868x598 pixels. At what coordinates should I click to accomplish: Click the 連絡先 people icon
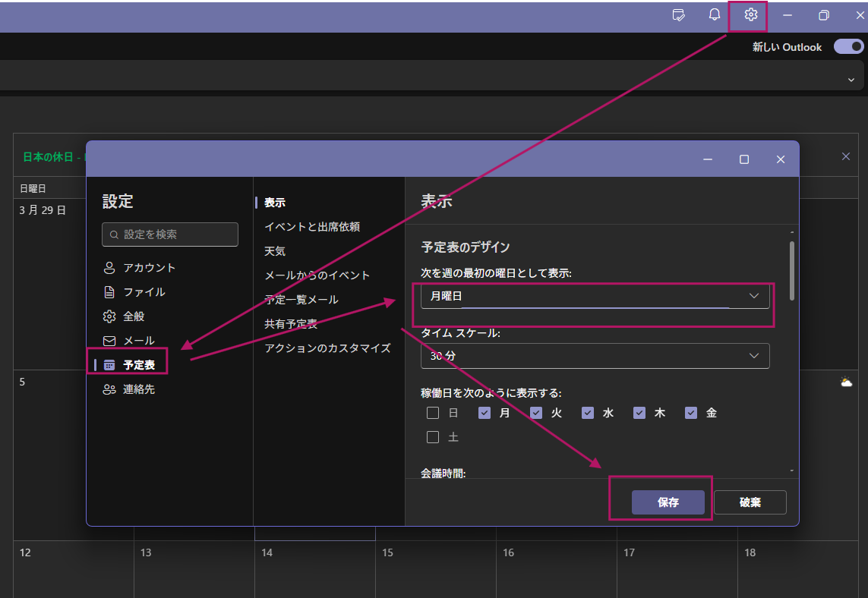point(109,389)
